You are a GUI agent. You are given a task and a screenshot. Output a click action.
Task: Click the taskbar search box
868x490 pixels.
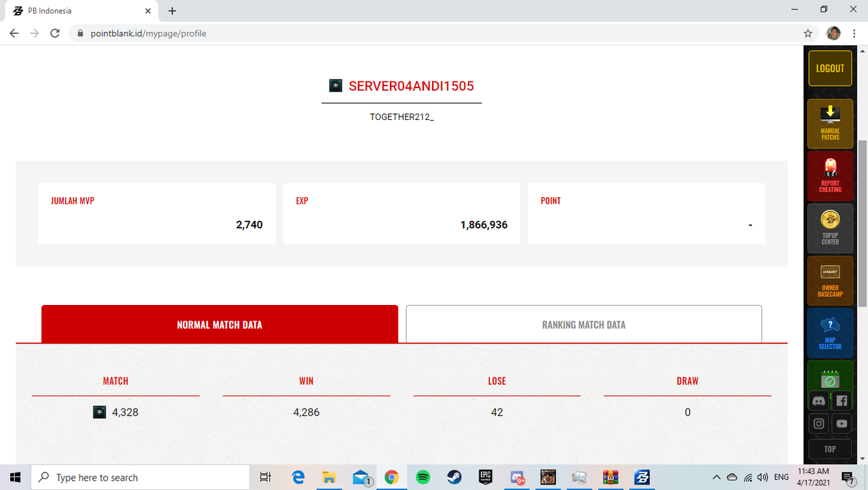[x=141, y=477]
